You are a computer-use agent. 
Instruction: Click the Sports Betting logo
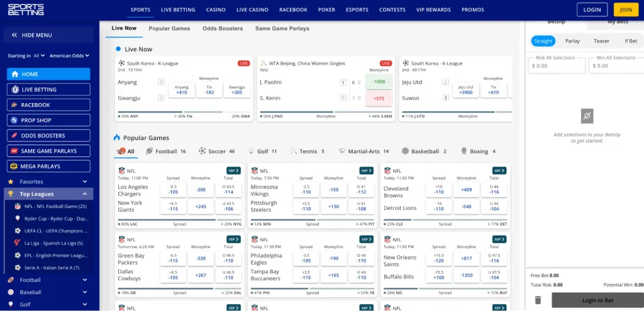point(26,9)
